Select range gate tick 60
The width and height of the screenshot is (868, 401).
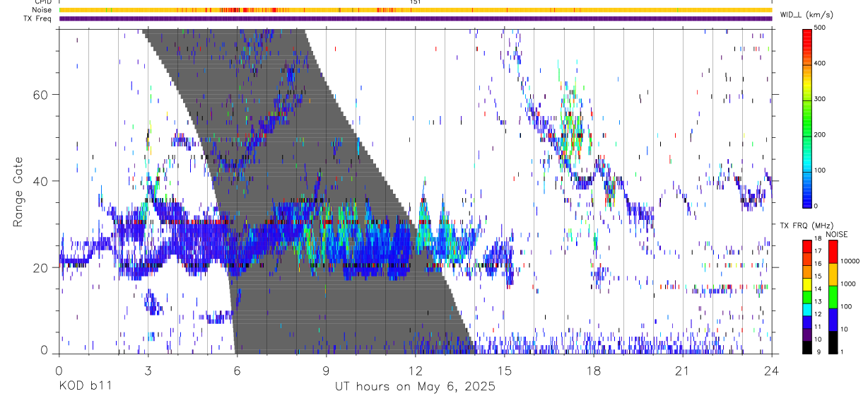(x=40, y=95)
